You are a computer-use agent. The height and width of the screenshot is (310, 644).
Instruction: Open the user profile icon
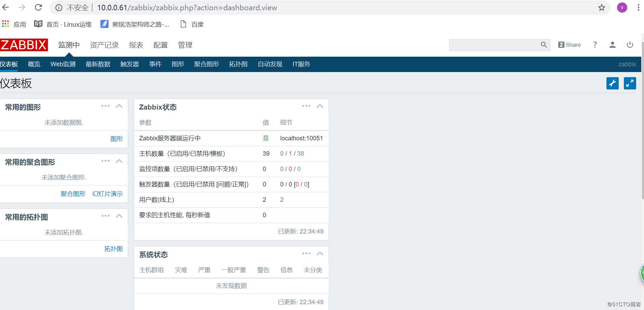613,45
